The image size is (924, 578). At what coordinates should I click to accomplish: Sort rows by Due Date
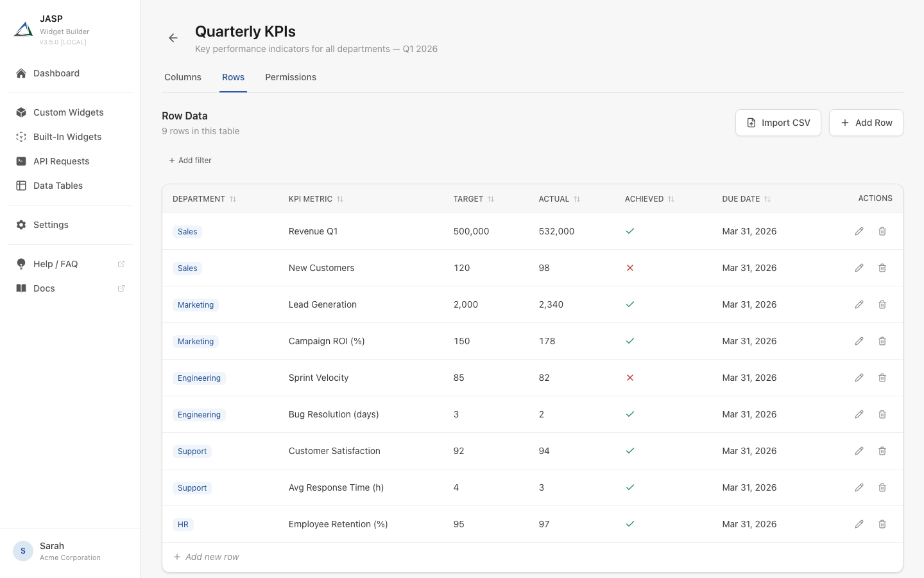pos(768,199)
